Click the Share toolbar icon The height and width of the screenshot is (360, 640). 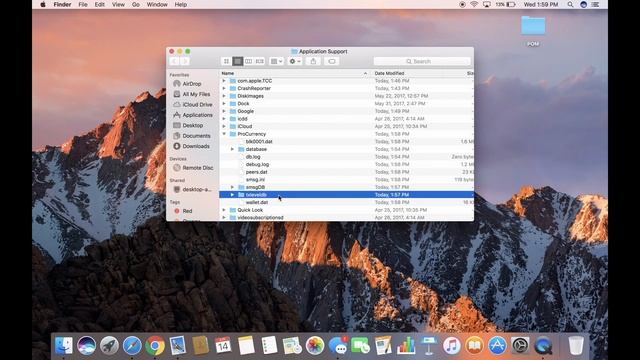(313, 61)
